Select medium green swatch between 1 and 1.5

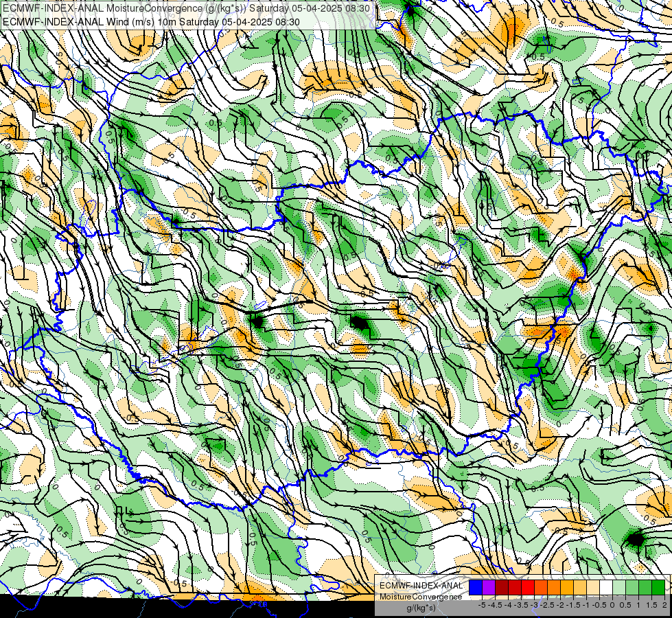coord(645,588)
